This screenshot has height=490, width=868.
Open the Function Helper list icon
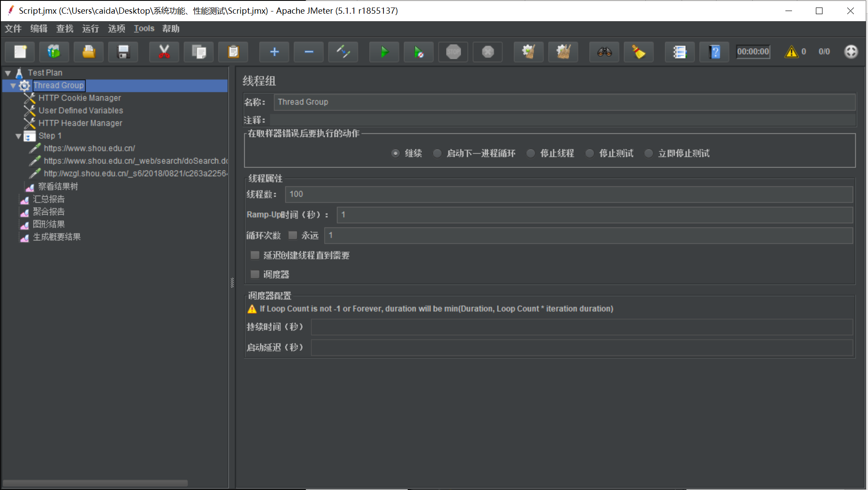[680, 52]
